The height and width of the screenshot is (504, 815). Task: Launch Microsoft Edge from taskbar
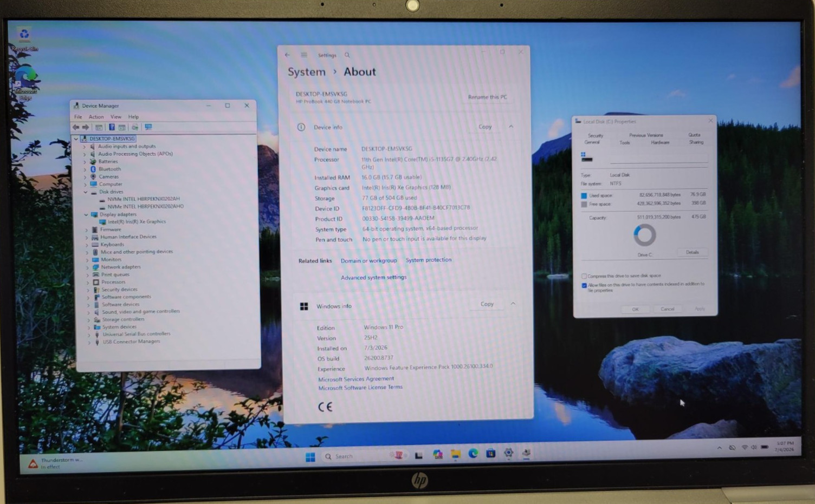point(473,454)
